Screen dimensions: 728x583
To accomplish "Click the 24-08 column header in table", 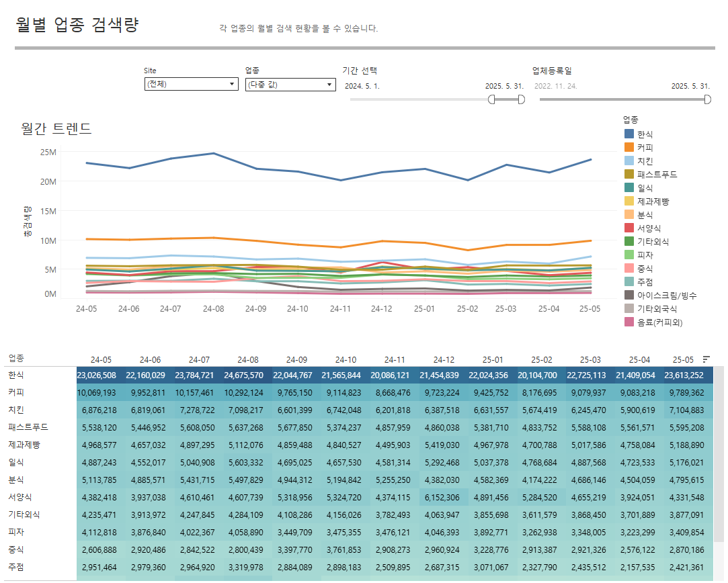I will click(248, 359).
